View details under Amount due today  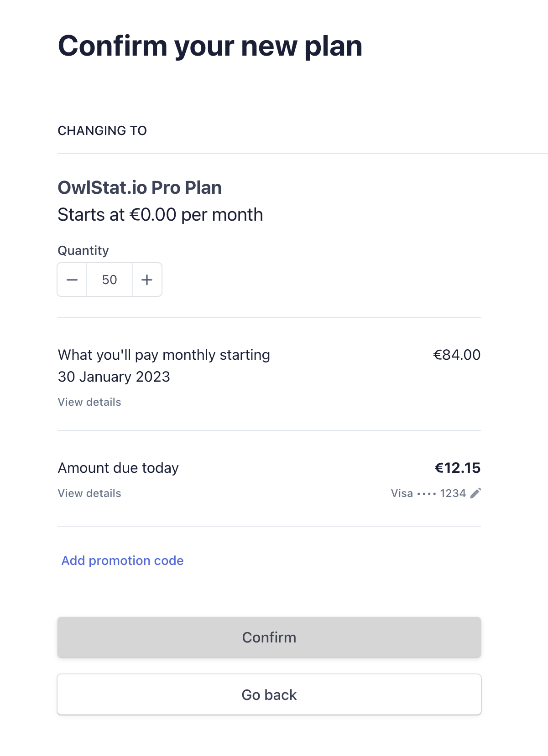pos(89,493)
